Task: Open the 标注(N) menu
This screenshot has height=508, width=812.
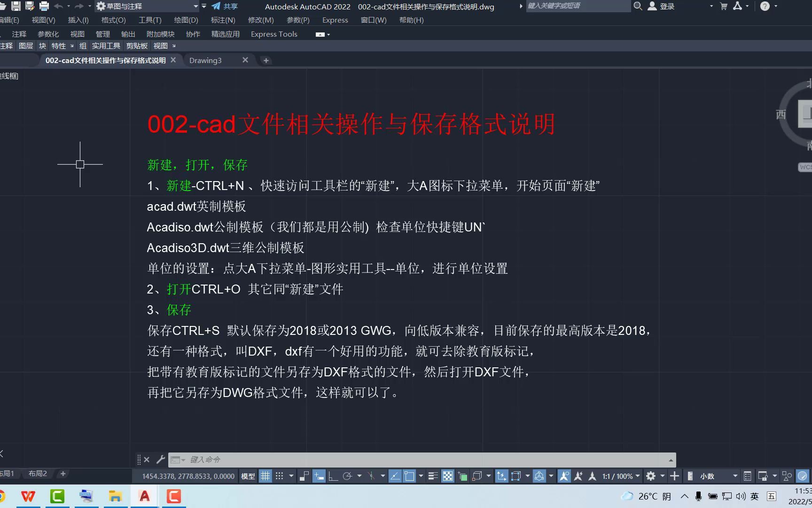Action: (x=223, y=20)
